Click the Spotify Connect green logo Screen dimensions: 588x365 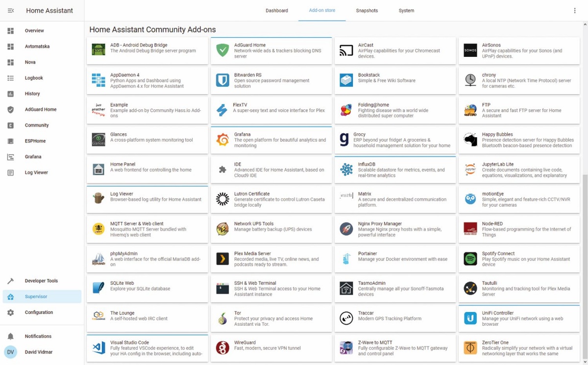(470, 259)
